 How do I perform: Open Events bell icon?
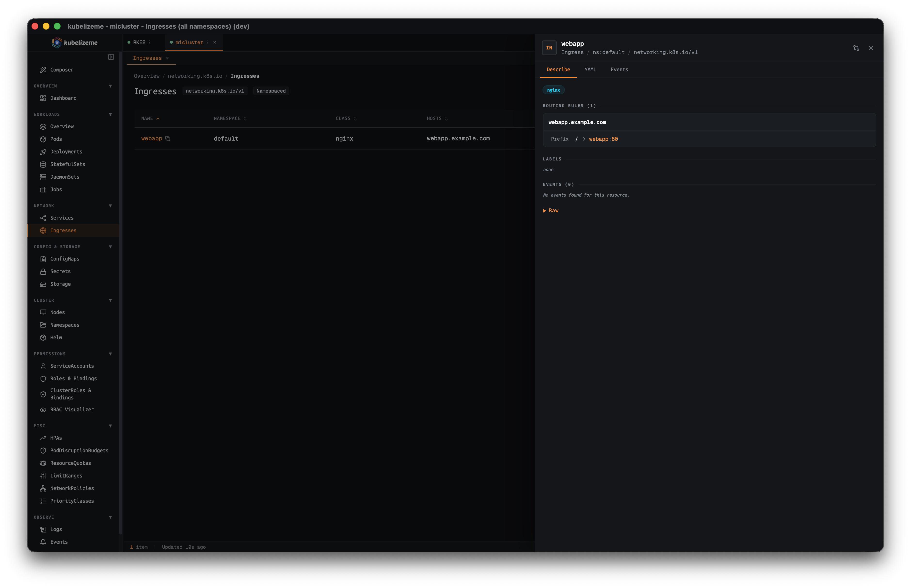(43, 542)
